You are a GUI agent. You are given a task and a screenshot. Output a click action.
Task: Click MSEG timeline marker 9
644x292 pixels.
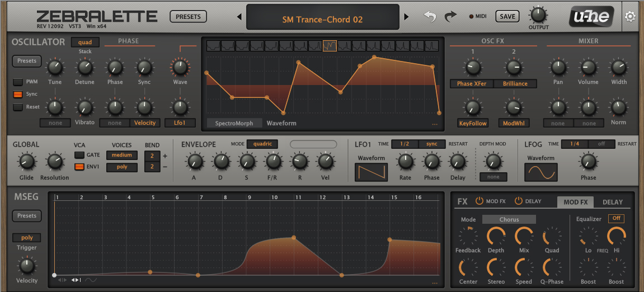[249, 197]
